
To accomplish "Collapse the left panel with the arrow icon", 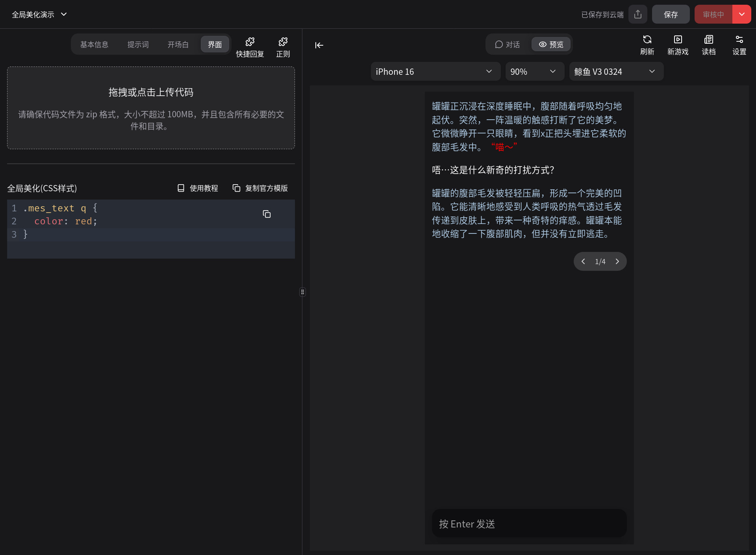I will (x=319, y=45).
